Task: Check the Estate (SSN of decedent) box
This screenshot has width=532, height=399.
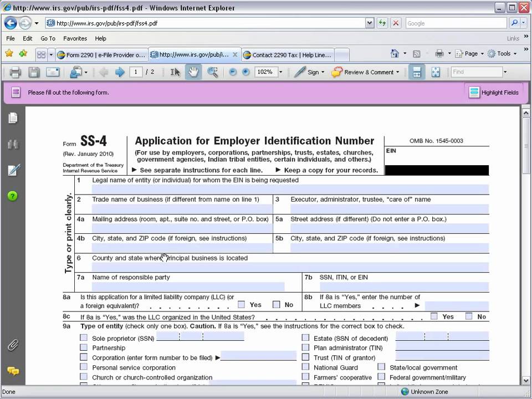Action: (x=306, y=337)
